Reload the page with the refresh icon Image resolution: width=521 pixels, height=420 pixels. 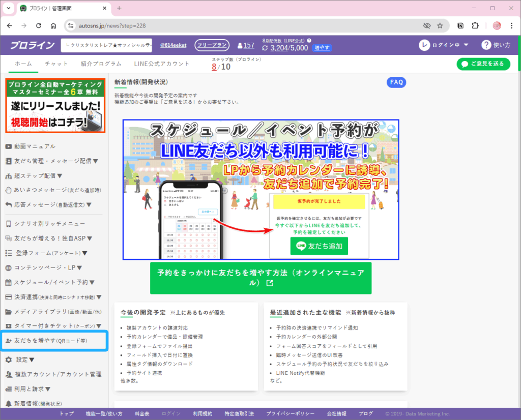point(39,25)
